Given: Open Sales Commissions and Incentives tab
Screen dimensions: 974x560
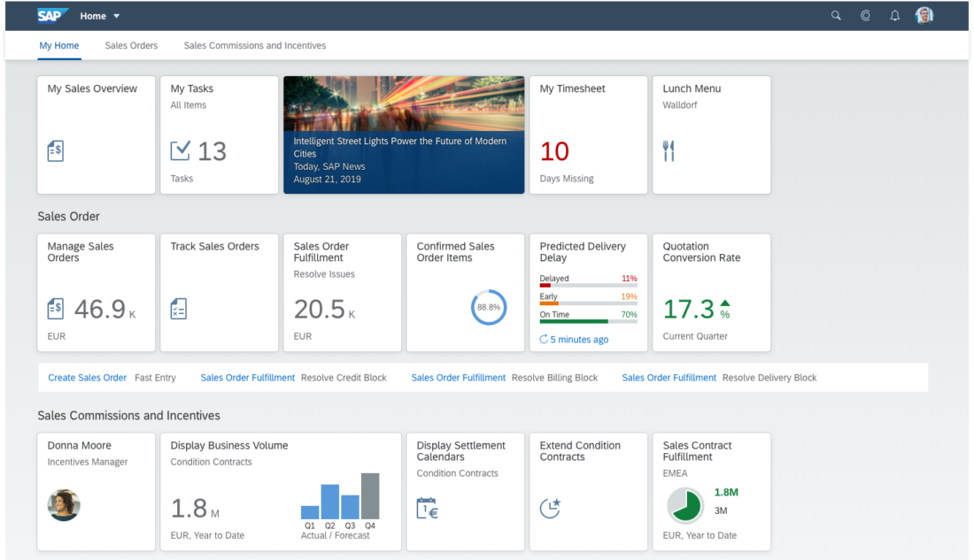Looking at the screenshot, I should [x=255, y=46].
